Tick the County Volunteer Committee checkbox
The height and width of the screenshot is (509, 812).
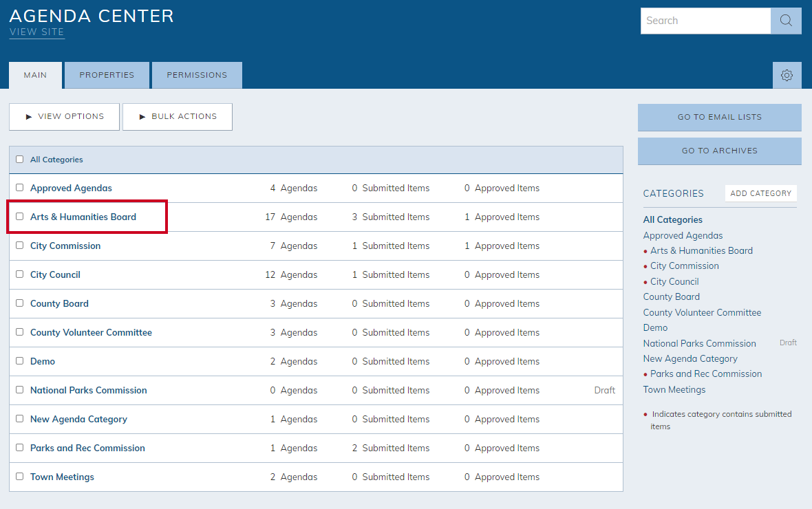(20, 332)
